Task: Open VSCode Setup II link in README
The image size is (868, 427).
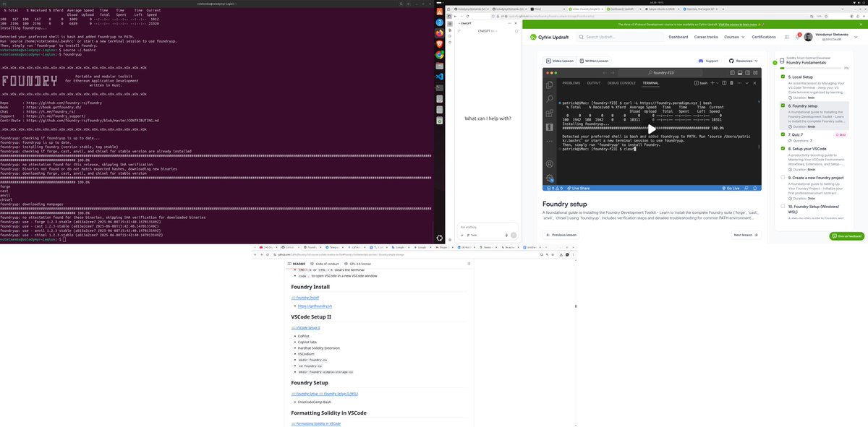Action: pyautogui.click(x=305, y=327)
